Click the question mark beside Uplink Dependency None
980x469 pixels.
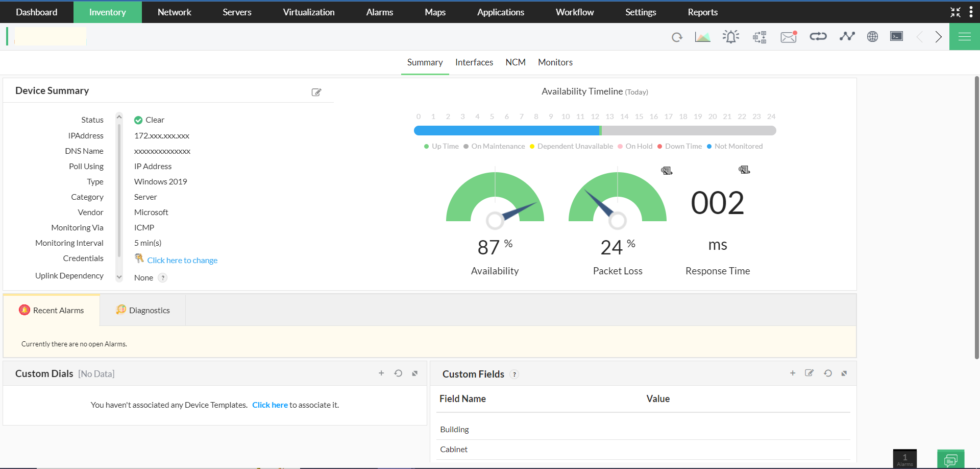[163, 277]
